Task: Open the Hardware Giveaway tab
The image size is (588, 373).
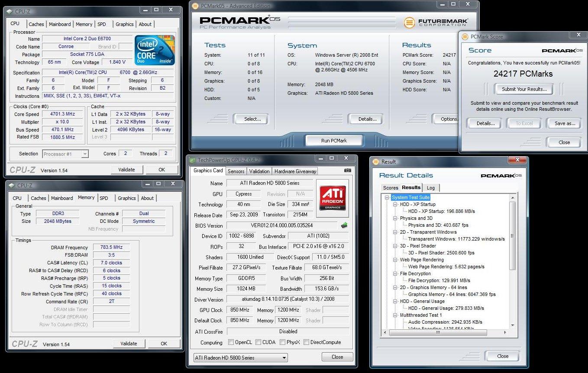Action: pyautogui.click(x=295, y=171)
